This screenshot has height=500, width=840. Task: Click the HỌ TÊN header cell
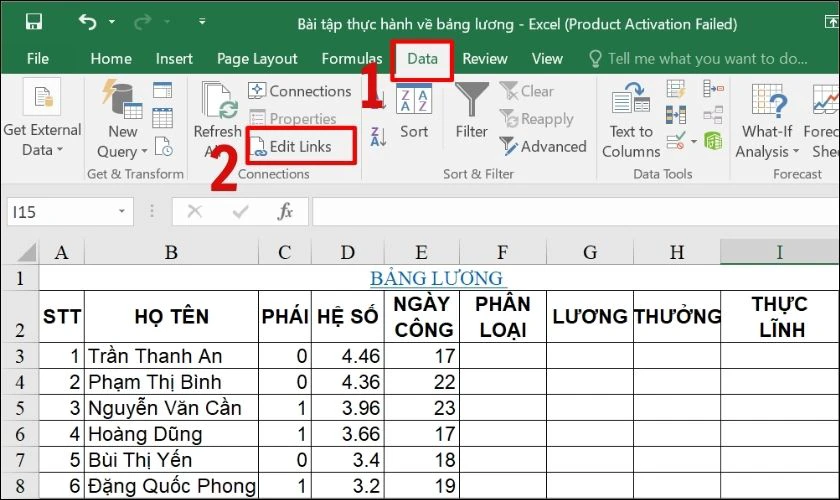pyautogui.click(x=171, y=317)
